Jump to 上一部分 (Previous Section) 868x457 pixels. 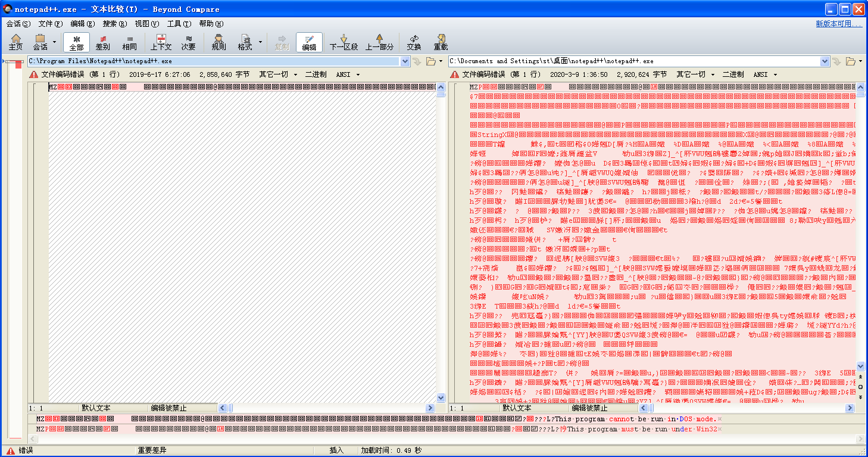coord(379,42)
